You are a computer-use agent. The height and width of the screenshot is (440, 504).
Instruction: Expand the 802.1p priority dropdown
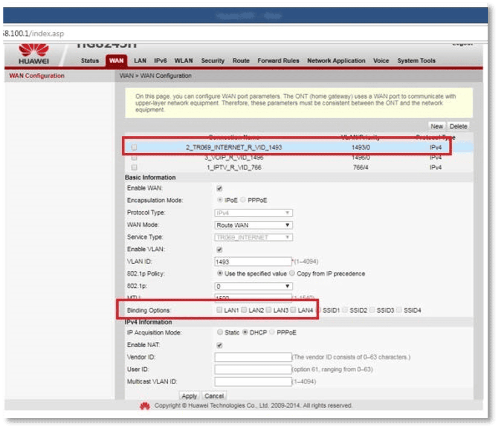pyautogui.click(x=253, y=286)
